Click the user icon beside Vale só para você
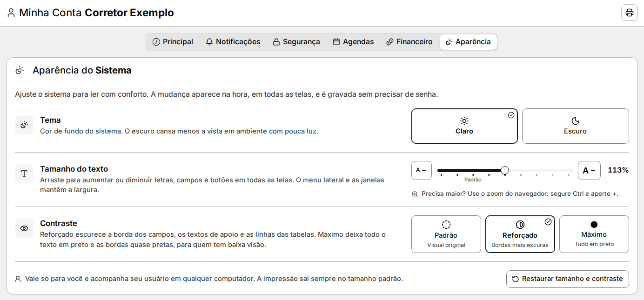The width and height of the screenshot is (644, 300). point(18,279)
